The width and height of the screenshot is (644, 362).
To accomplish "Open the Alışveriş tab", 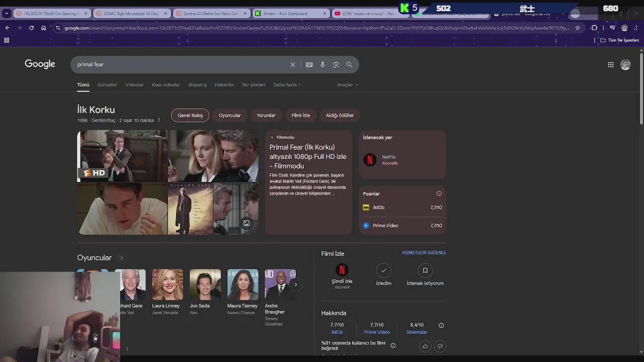I will [x=197, y=84].
